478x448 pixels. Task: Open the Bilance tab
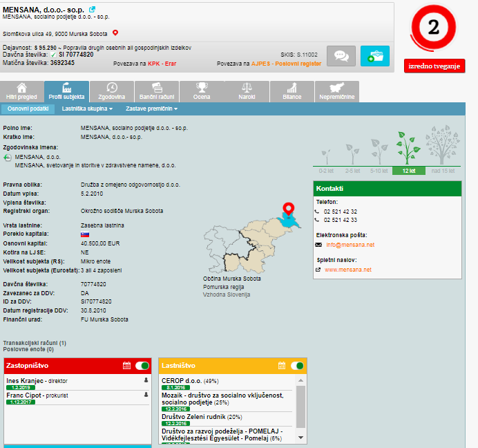[x=292, y=91]
